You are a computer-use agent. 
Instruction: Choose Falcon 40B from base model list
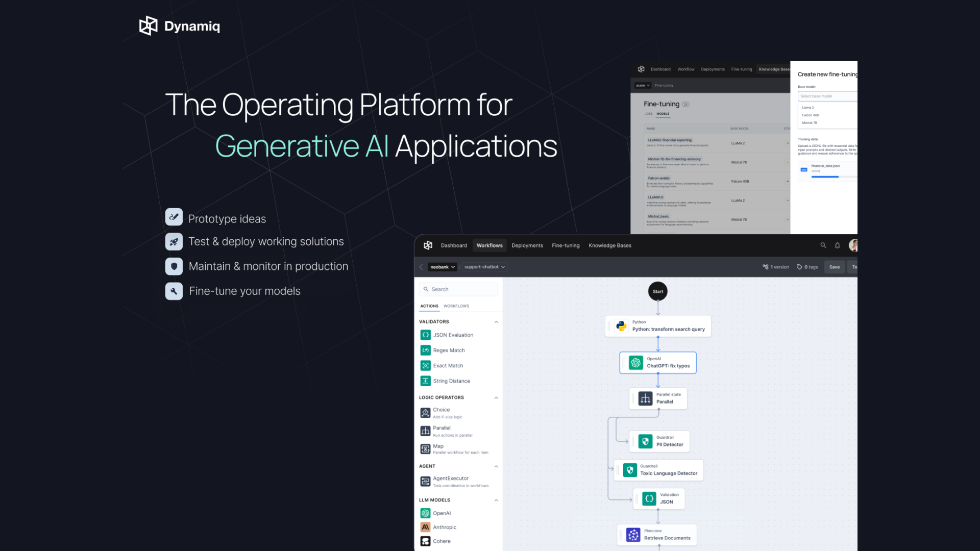click(811, 115)
